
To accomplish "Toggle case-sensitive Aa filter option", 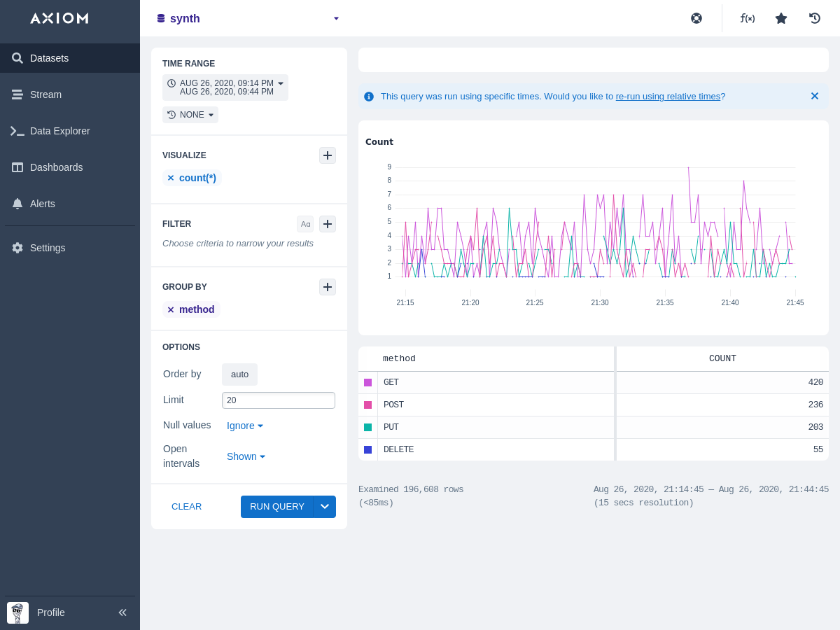I will point(305,224).
